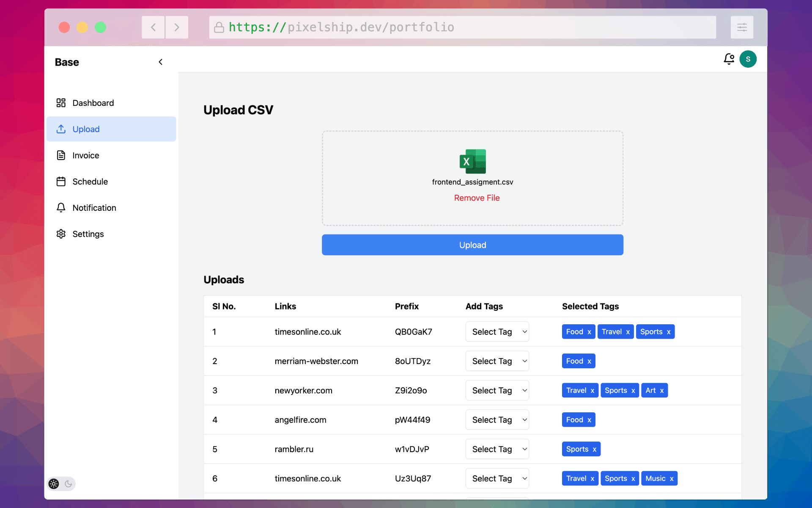
Task: Go to the Upload section in the sidebar
Action: [85, 129]
